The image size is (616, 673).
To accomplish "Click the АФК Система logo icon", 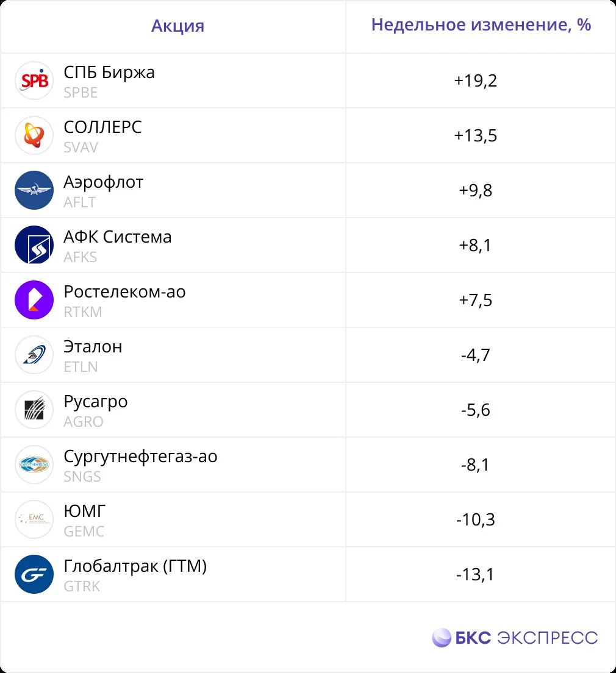I will (34, 245).
